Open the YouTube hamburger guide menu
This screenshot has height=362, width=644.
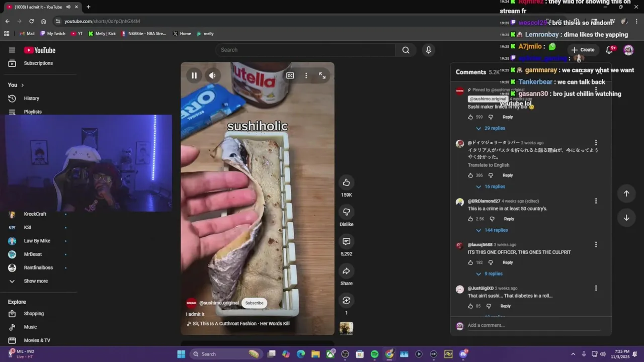(12, 50)
